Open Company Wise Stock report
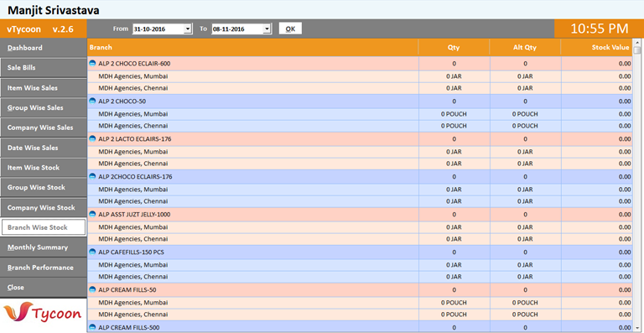The width and height of the screenshot is (644, 333). click(43, 208)
